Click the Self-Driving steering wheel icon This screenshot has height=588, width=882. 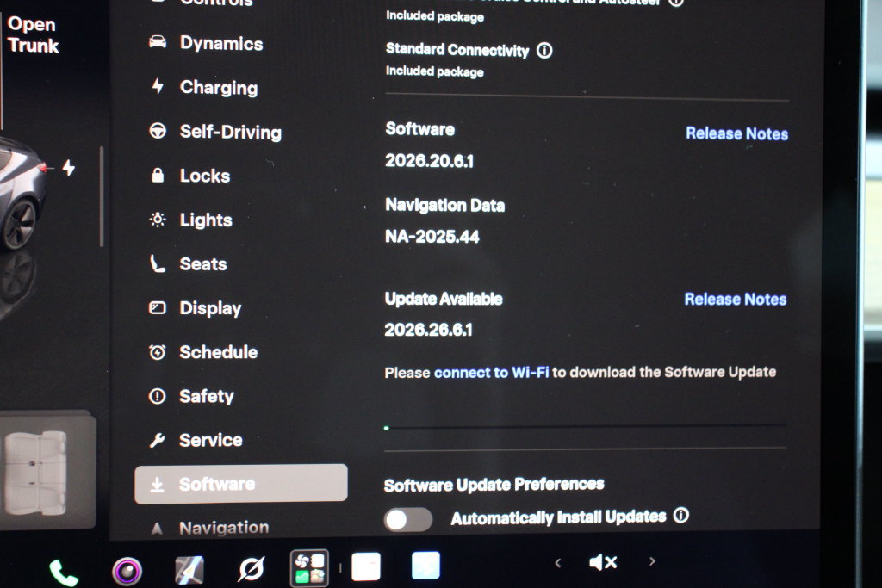pyautogui.click(x=158, y=130)
